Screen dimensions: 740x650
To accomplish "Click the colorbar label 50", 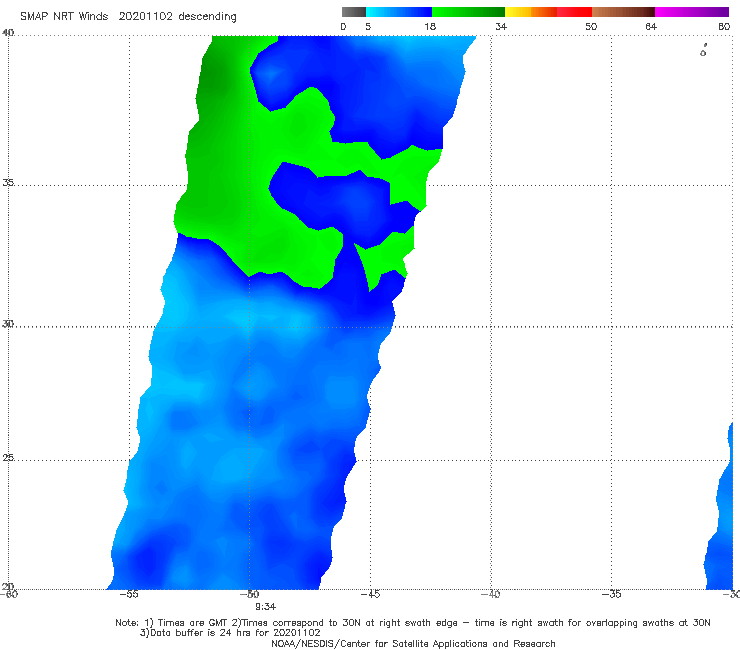I will point(591,27).
